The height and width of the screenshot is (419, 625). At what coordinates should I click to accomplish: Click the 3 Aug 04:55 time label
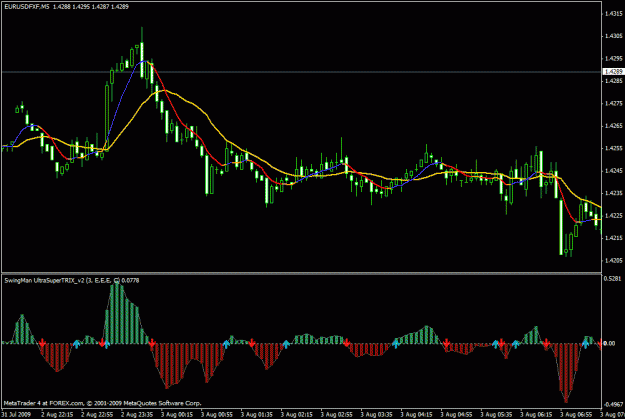coord(456,415)
